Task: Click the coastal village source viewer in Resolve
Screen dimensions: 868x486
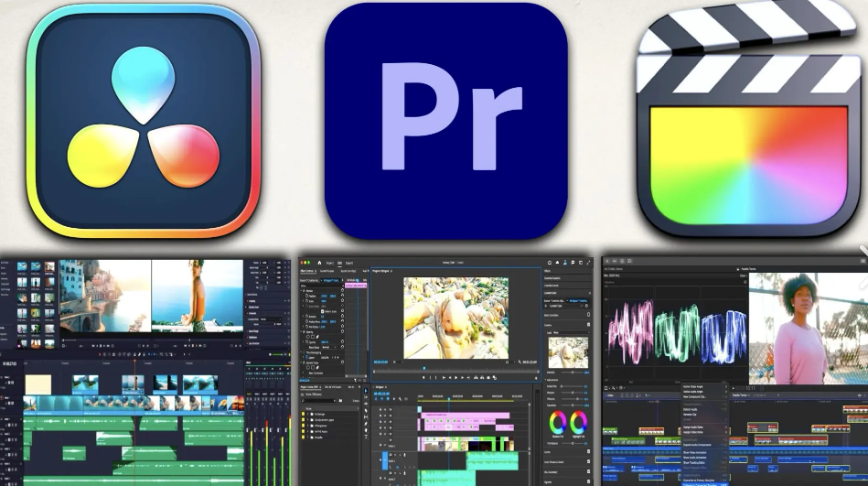Action: pos(105,296)
